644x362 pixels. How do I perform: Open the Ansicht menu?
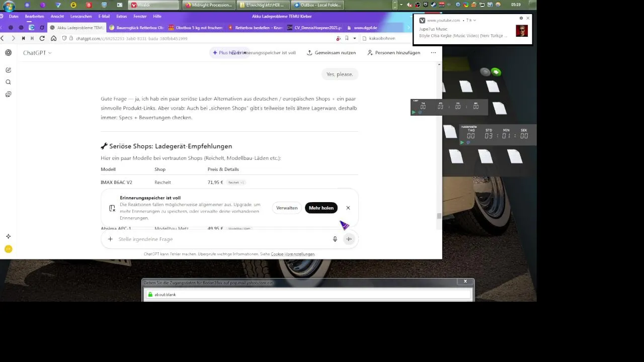click(57, 17)
